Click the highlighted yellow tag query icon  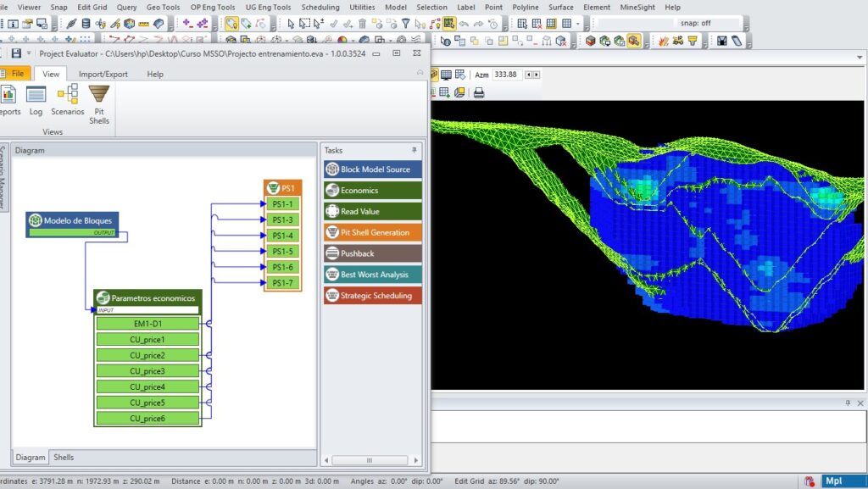click(231, 23)
